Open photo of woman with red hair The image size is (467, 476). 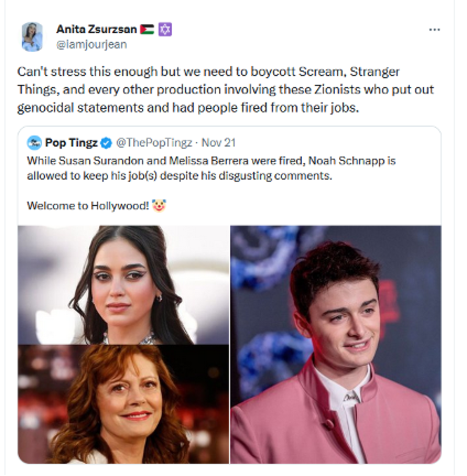pos(124,404)
